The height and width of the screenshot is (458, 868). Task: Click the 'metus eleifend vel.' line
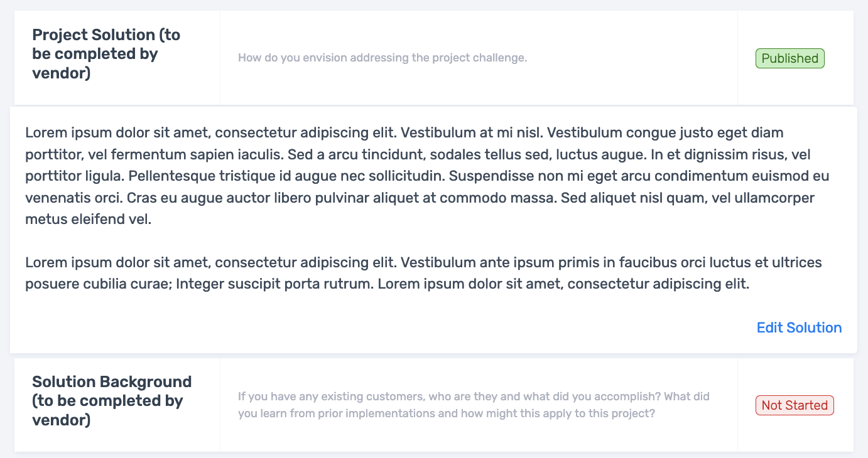tap(88, 220)
